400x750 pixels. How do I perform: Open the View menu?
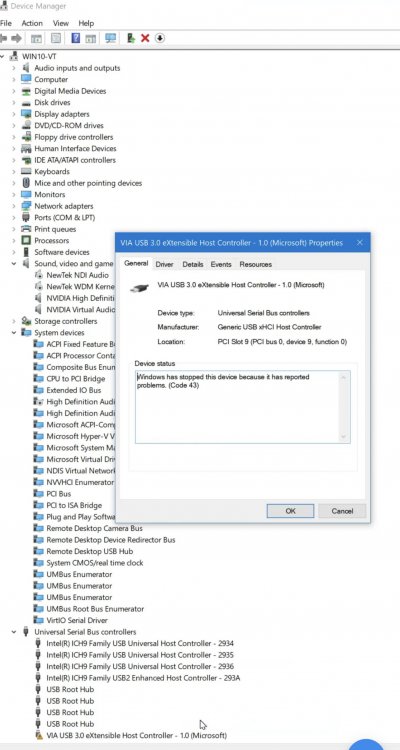point(61,23)
